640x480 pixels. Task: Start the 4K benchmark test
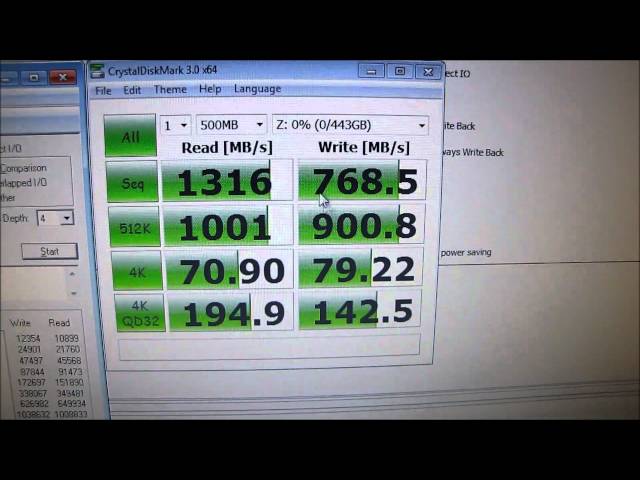point(137,270)
